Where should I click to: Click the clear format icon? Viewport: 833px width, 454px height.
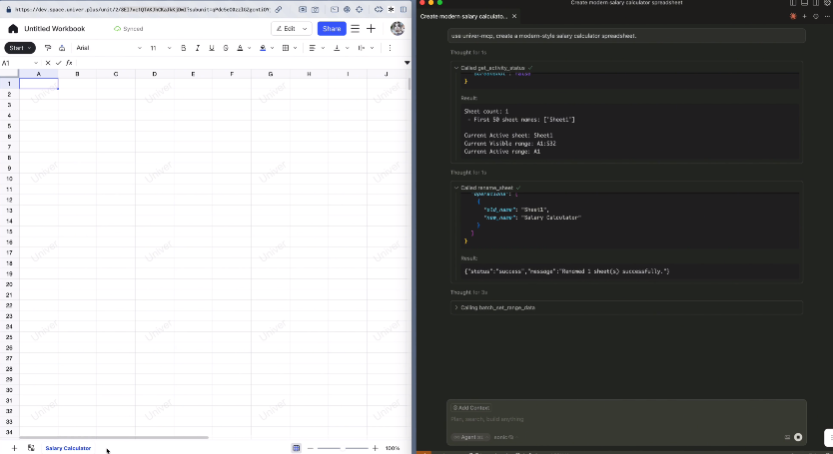(x=62, y=48)
